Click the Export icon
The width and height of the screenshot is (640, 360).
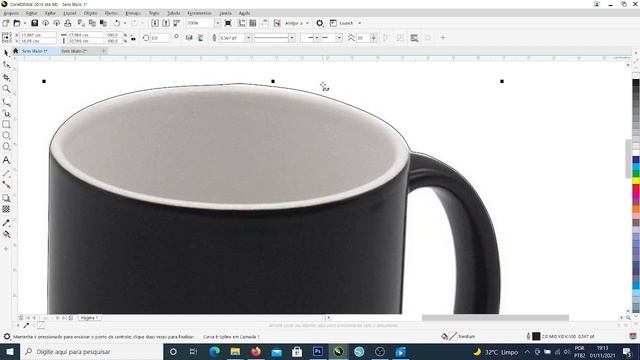(x=166, y=23)
